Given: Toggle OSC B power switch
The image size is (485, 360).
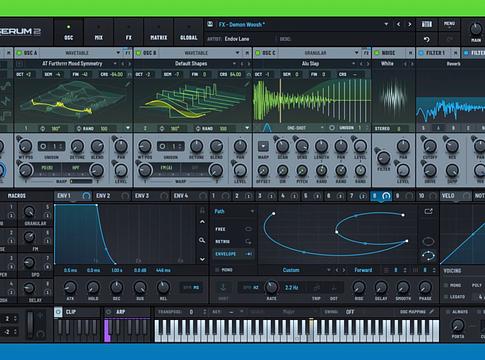Looking at the screenshot, I should [x=138, y=53].
